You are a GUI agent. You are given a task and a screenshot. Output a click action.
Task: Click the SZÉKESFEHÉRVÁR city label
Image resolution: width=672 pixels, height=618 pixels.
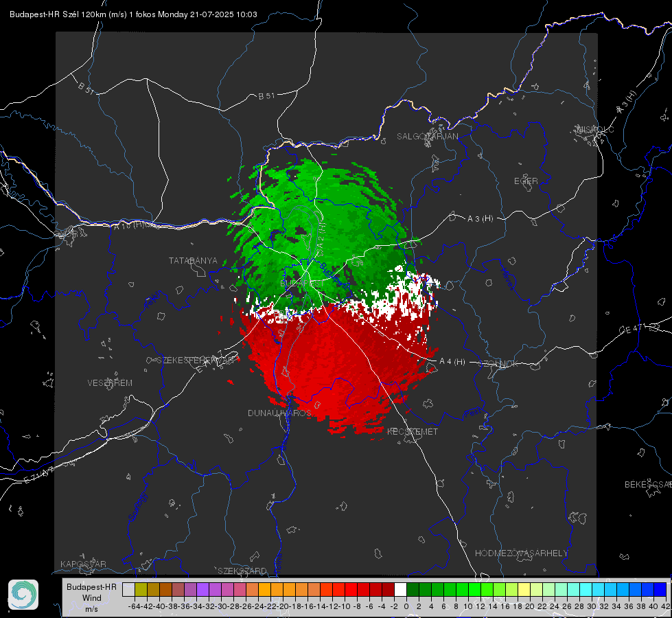[x=196, y=360]
